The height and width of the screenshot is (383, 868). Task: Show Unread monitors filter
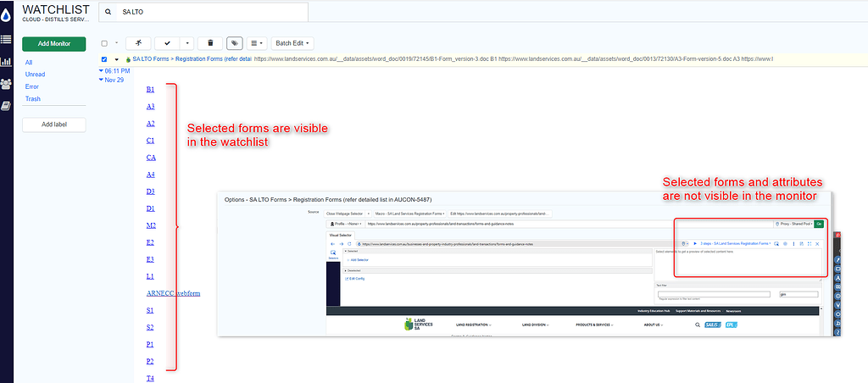(35, 75)
